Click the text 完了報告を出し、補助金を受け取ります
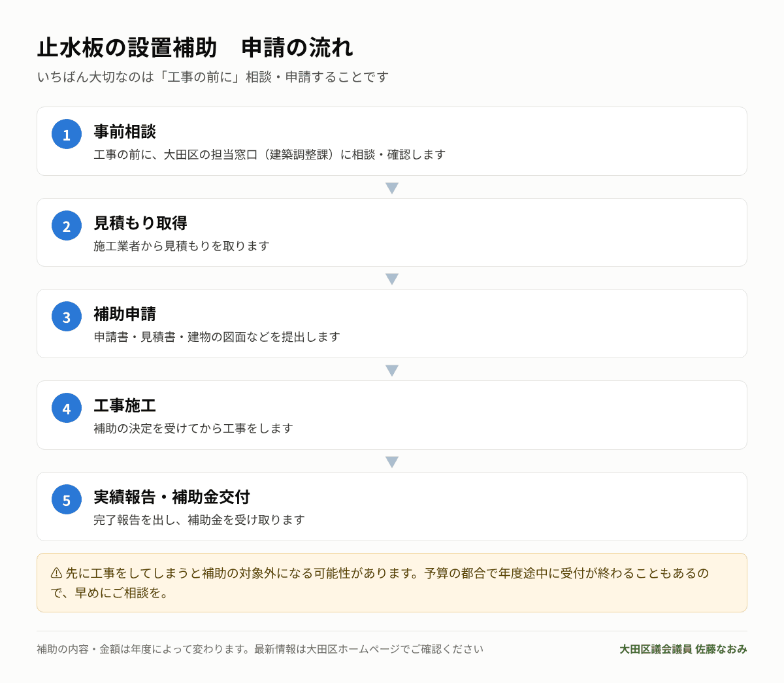 point(199,520)
